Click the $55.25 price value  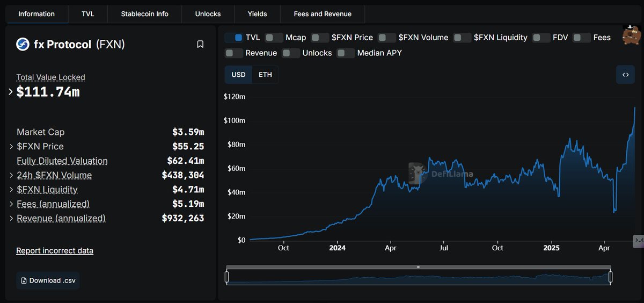188,146
